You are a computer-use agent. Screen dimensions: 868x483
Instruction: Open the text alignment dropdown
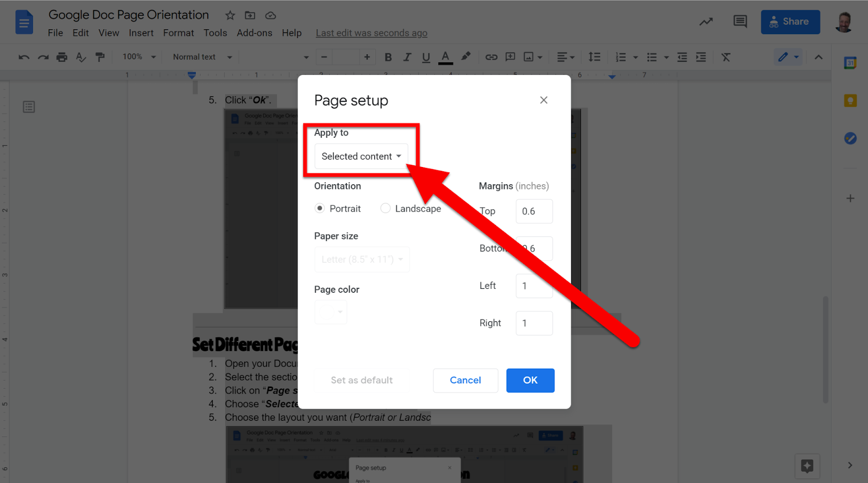(565, 57)
